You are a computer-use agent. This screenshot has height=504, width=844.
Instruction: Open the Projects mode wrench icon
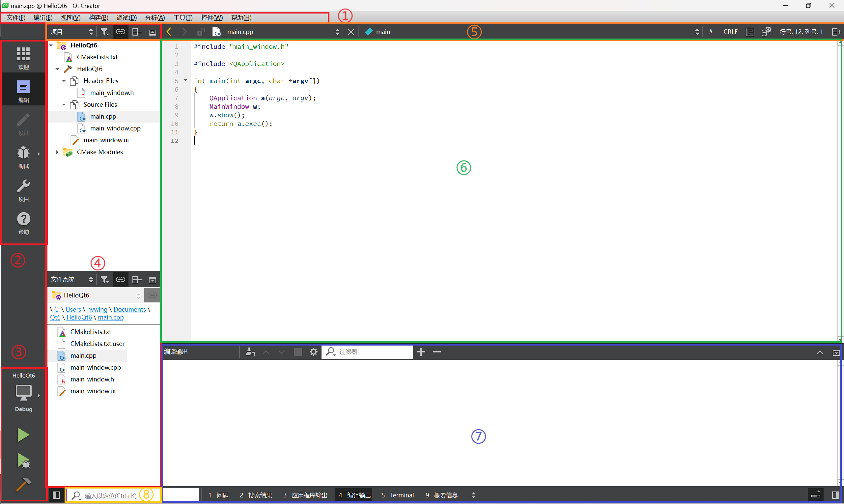(x=23, y=190)
